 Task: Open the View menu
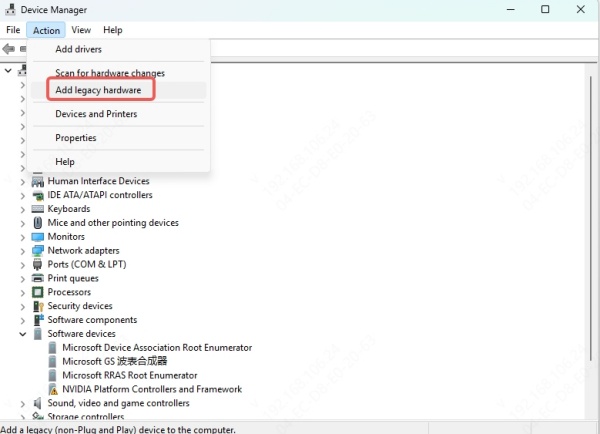(81, 30)
